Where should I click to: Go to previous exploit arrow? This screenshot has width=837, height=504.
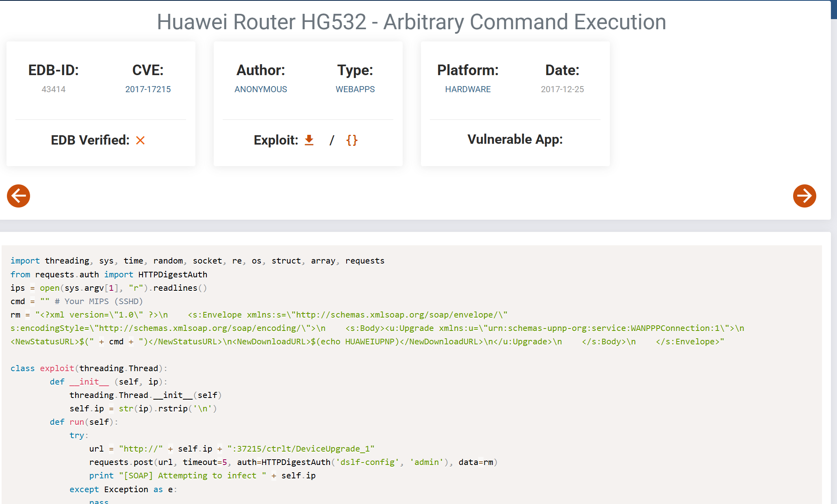[19, 196]
